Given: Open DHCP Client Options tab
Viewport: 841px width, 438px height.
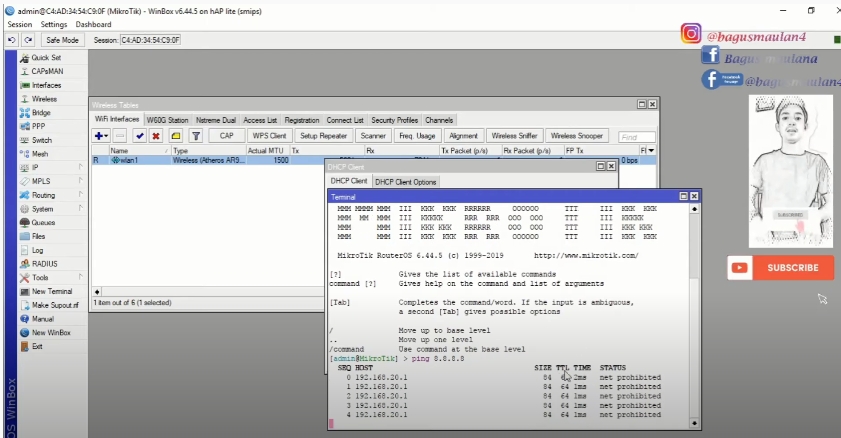Looking at the screenshot, I should 405,182.
